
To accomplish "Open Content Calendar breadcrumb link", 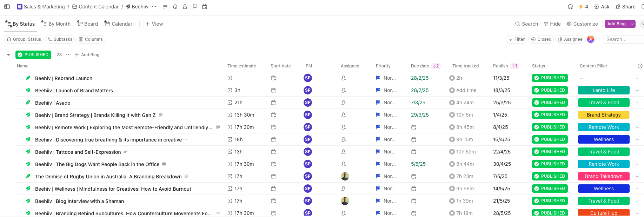I will click(98, 7).
